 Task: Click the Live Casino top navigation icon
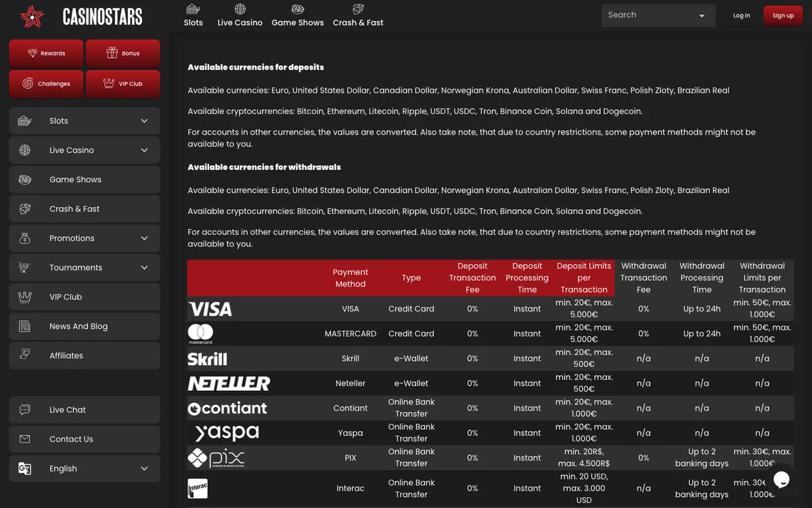[x=240, y=9]
